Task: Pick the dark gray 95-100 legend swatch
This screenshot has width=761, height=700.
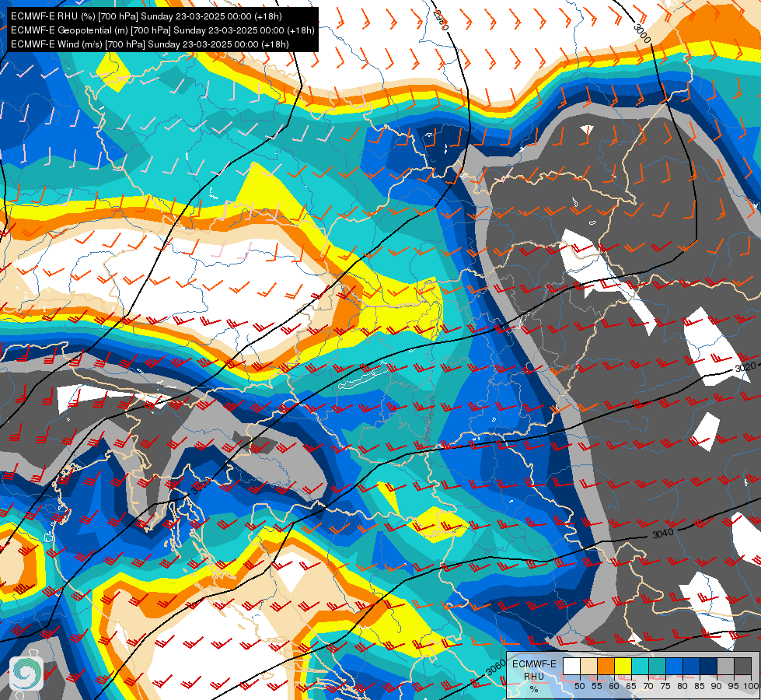Action: click(x=742, y=666)
